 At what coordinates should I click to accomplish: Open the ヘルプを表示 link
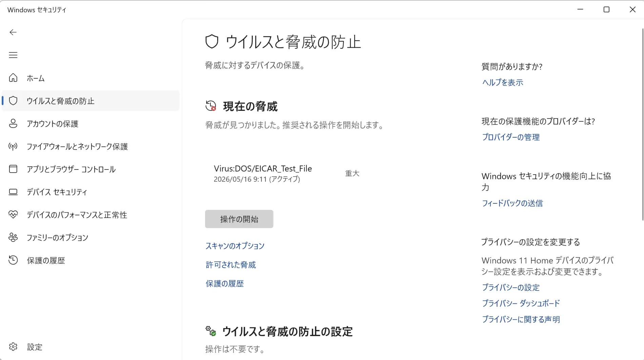[503, 82]
